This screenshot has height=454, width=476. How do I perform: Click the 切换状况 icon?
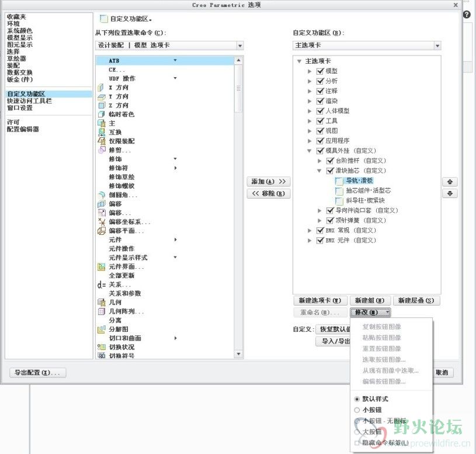click(x=102, y=347)
